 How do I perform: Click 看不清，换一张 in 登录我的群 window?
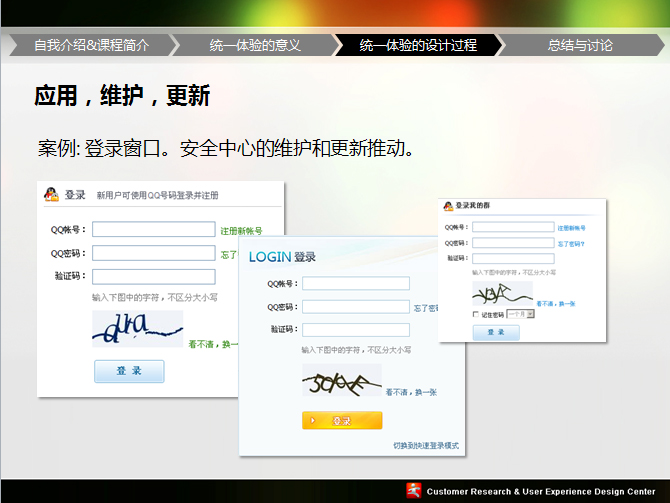pos(555,304)
